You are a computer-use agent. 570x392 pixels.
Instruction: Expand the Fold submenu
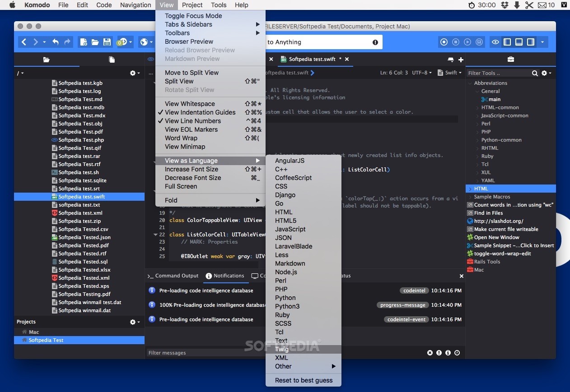pos(210,200)
